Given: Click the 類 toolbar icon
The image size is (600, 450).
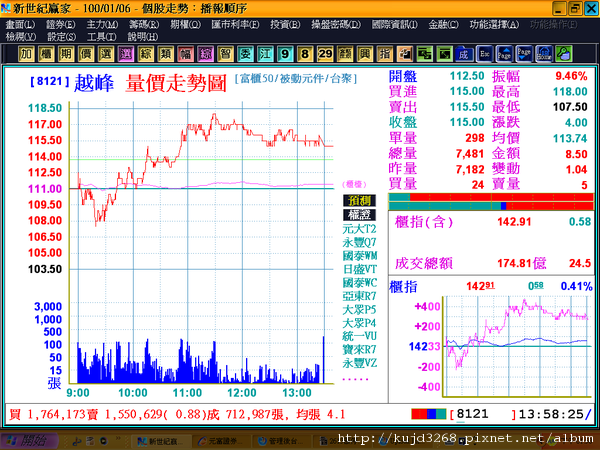Looking at the screenshot, I should click(x=166, y=54).
